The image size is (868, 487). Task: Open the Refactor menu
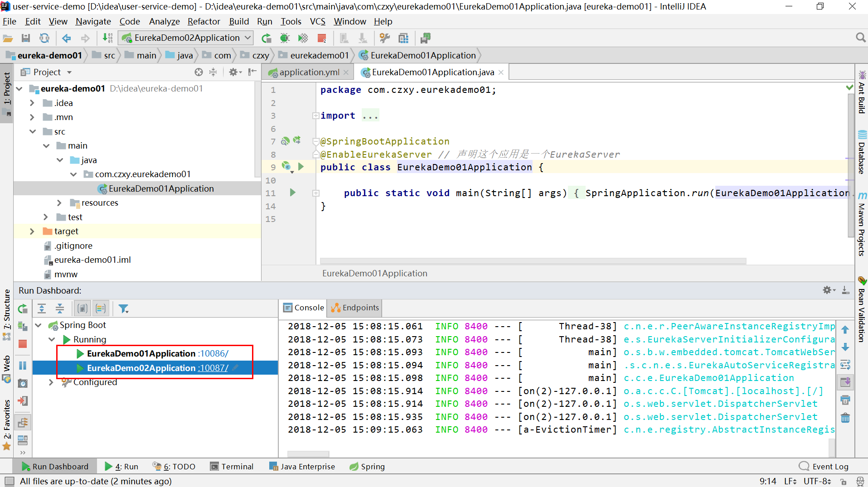(204, 21)
